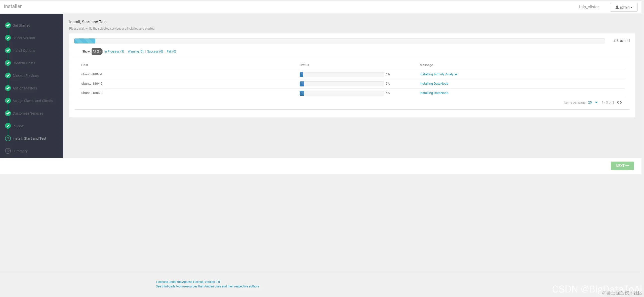This screenshot has height=297, width=644.
Task: Show All (3) hosts filter
Action: 96,52
